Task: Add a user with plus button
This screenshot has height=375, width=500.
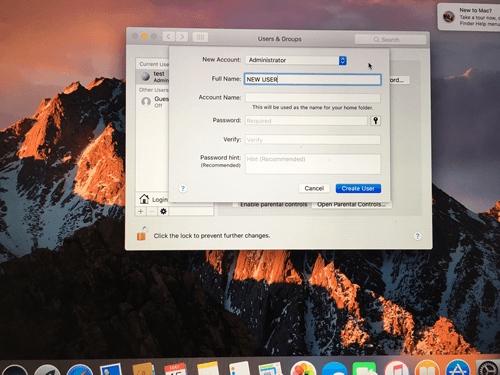Action: coord(141,211)
